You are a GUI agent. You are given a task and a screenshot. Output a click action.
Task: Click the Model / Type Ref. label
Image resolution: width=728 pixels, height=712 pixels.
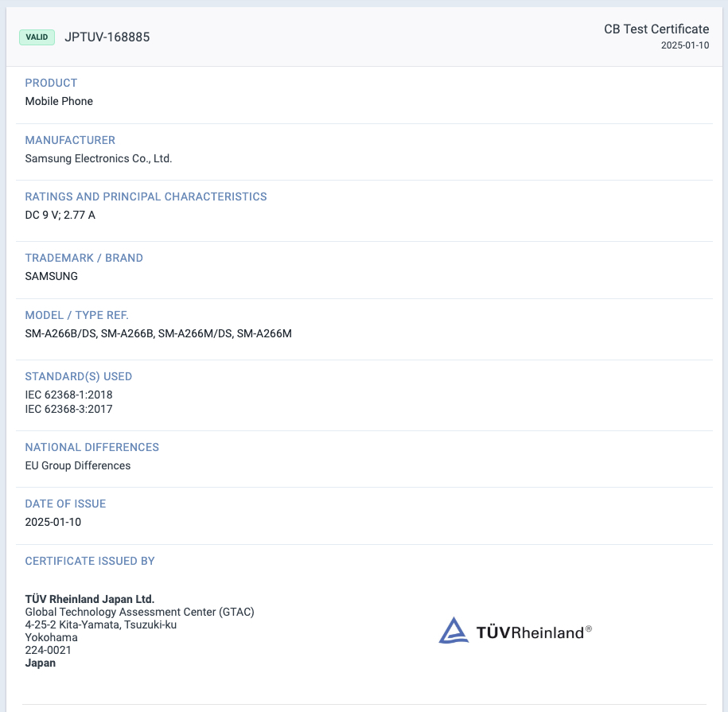[76, 315]
